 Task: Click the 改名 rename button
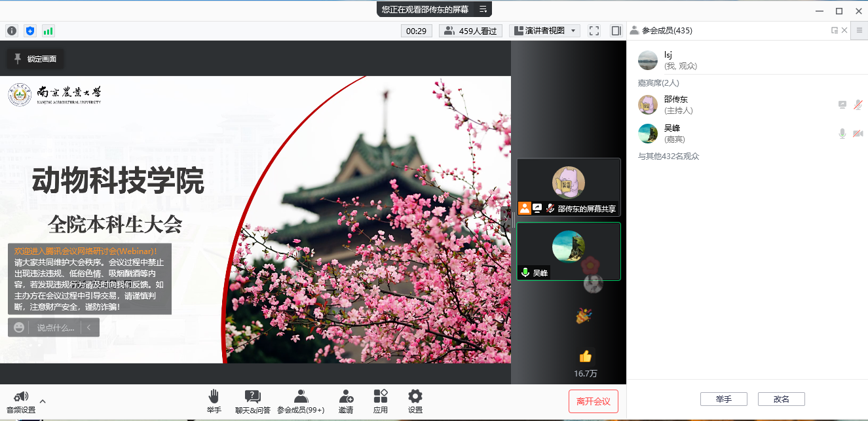(x=781, y=399)
